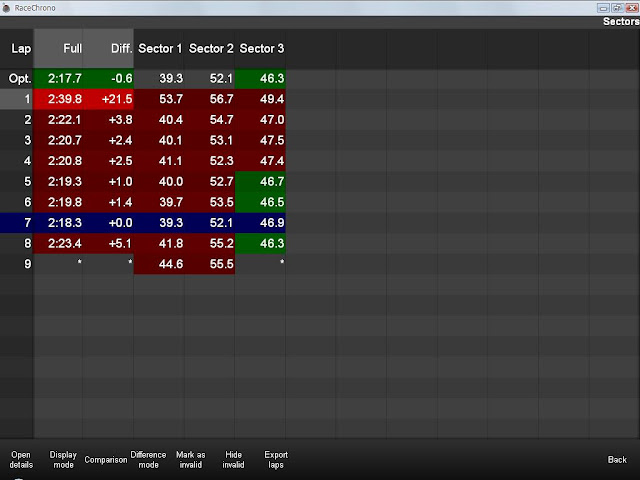
Task: Select green sector 3 time 46.5
Action: [260, 202]
